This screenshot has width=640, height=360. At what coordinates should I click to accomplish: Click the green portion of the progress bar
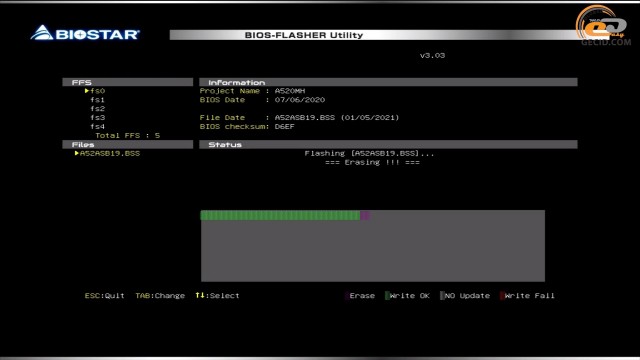pos(280,216)
